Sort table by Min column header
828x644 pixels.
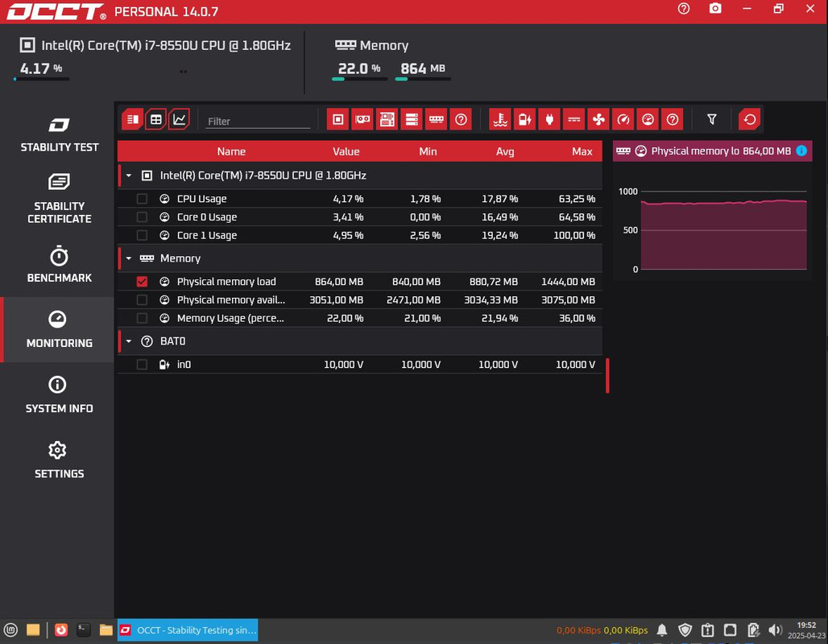point(428,151)
